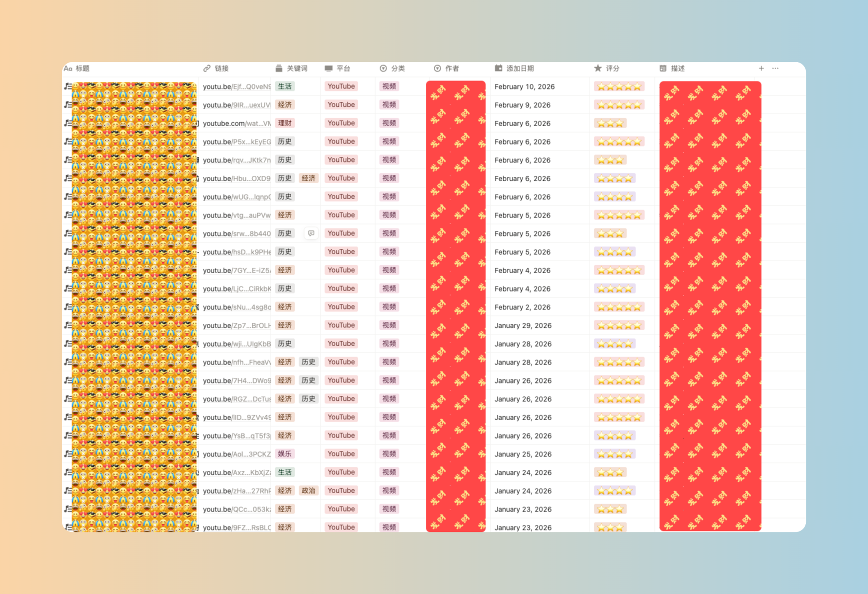Screen dimensions: 868x594
Task: Click the calendar icon in 添加日期 header
Action: 498,69
